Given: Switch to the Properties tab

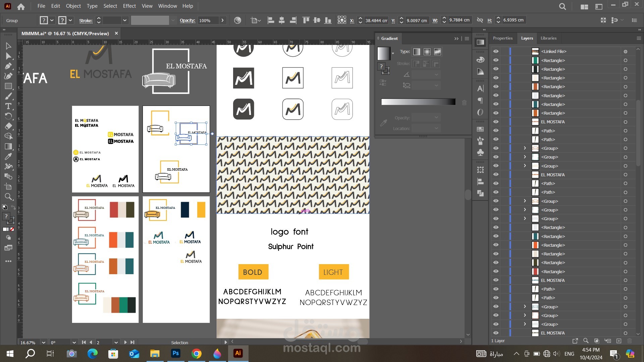Looking at the screenshot, I should 502,38.
